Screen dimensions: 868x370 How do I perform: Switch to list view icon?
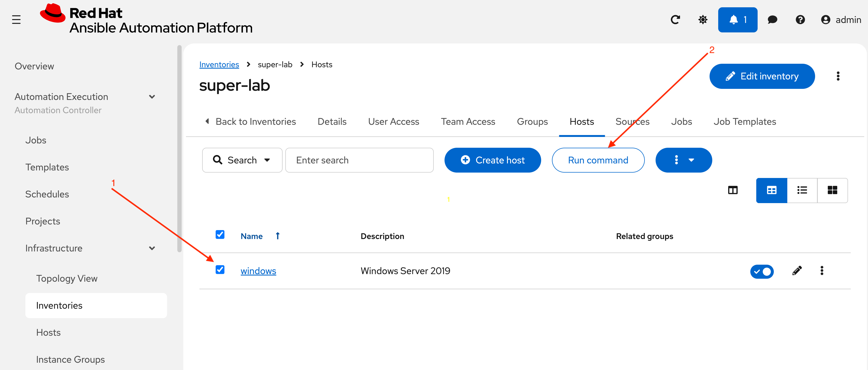click(x=802, y=190)
